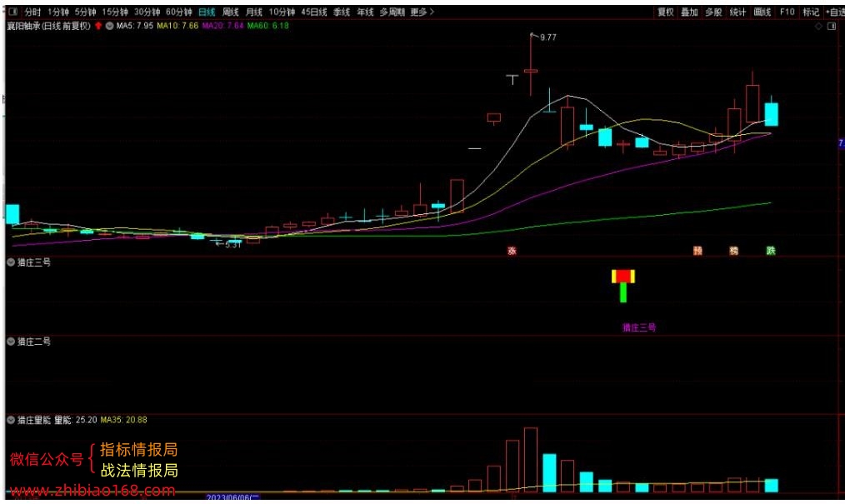Click the 5.31 low price label
The width and height of the screenshot is (845, 504).
click(232, 244)
